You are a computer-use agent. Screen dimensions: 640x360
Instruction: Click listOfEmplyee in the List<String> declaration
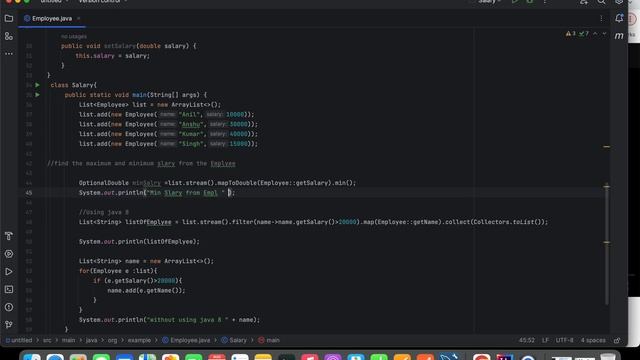pos(148,222)
